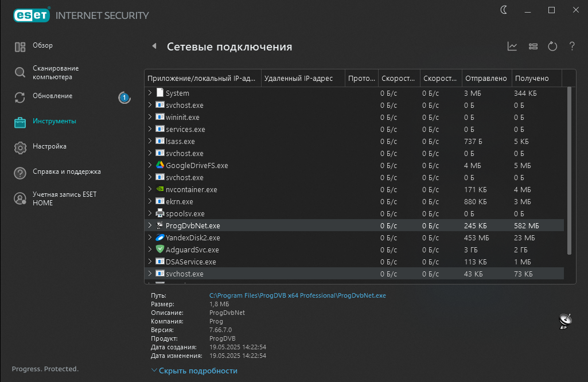Click the Update arrows icon
This screenshot has height=382, width=588.
(x=20, y=98)
